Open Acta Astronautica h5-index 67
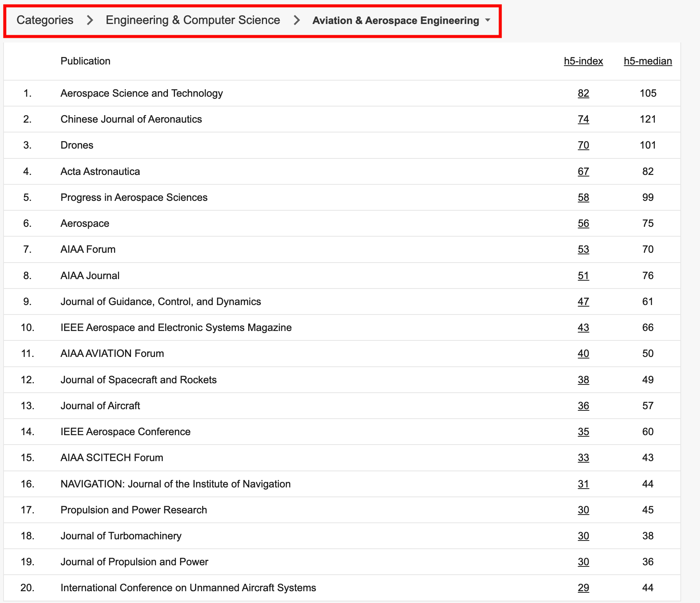The height and width of the screenshot is (603, 700). [x=583, y=171]
